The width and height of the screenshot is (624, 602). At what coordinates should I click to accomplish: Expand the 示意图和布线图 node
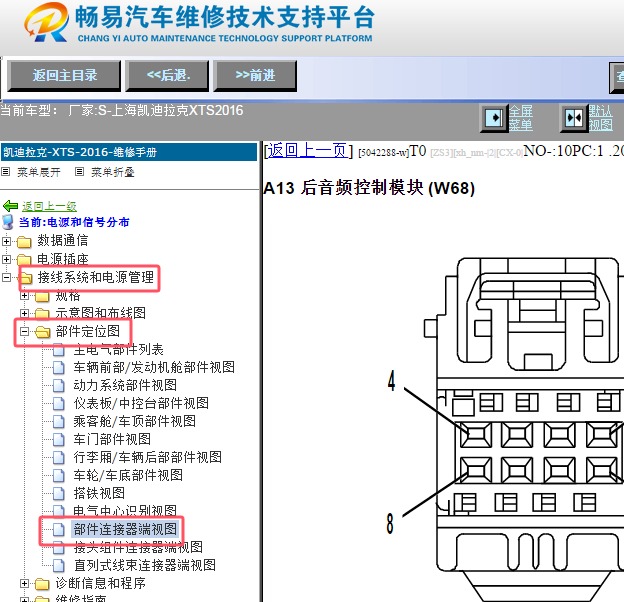tap(24, 314)
